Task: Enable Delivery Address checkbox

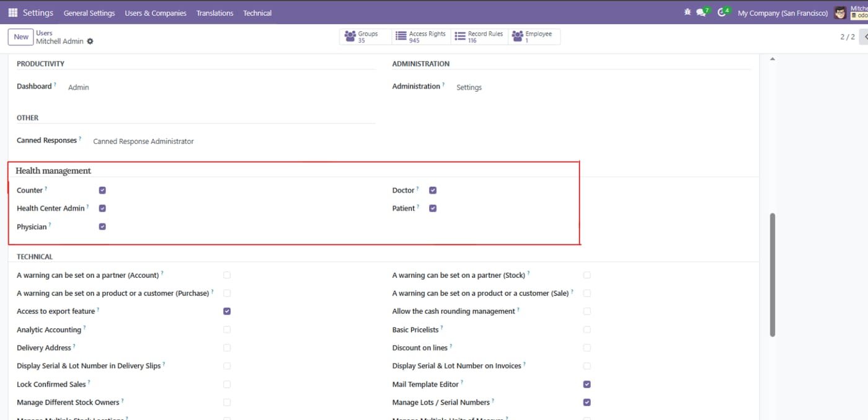Action: pyautogui.click(x=227, y=347)
